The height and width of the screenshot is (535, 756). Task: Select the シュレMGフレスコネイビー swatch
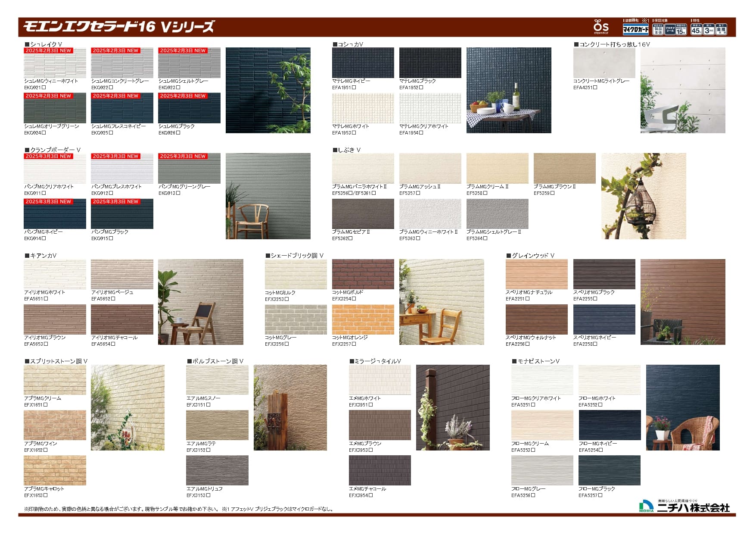[122, 108]
